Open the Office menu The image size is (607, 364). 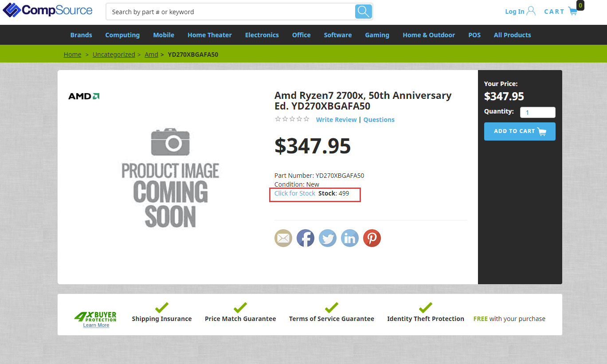click(302, 35)
